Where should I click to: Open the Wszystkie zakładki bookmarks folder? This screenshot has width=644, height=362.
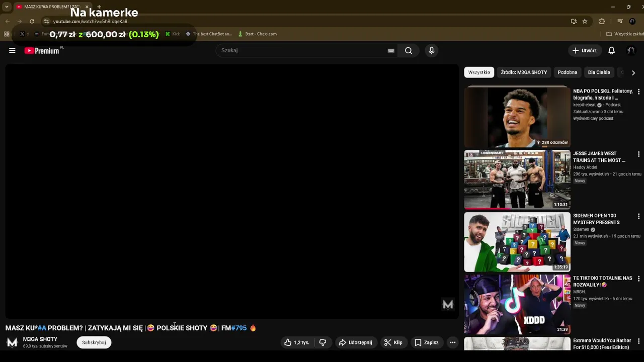625,34
